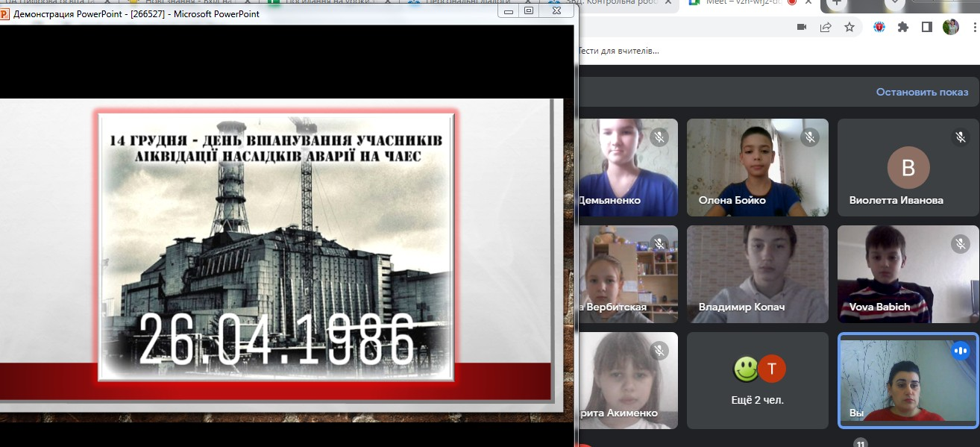Open the Chrome profile avatar

tap(950, 27)
